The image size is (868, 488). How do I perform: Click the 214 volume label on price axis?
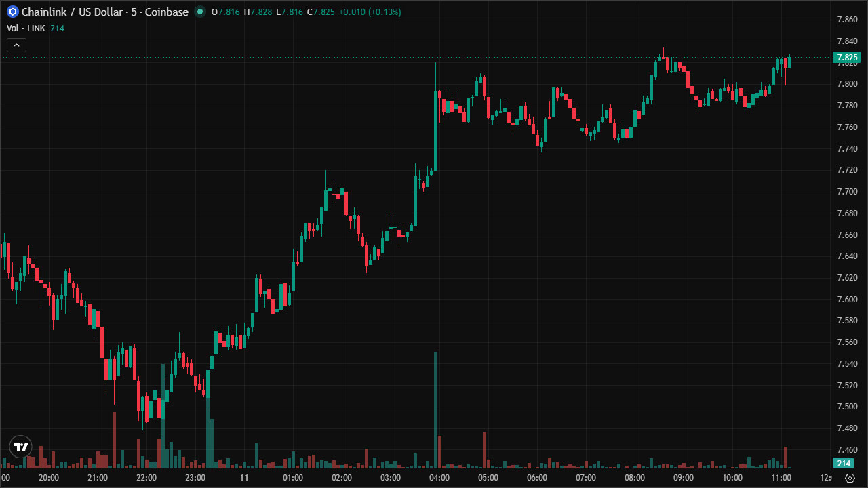tap(843, 464)
